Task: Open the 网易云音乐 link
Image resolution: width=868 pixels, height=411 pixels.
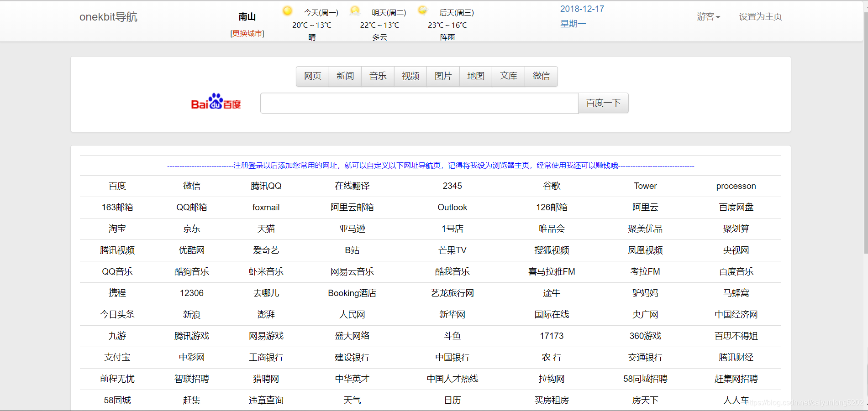Action: (352, 272)
